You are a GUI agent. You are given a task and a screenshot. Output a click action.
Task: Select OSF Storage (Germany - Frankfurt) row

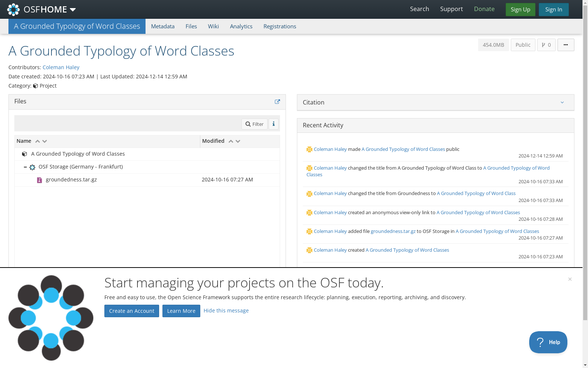pyautogui.click(x=147, y=167)
